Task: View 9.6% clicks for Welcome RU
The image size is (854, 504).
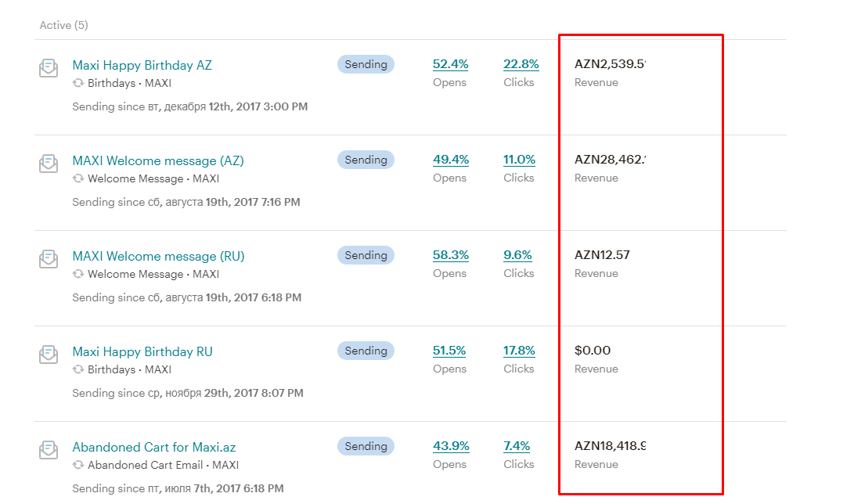Action: (x=517, y=255)
